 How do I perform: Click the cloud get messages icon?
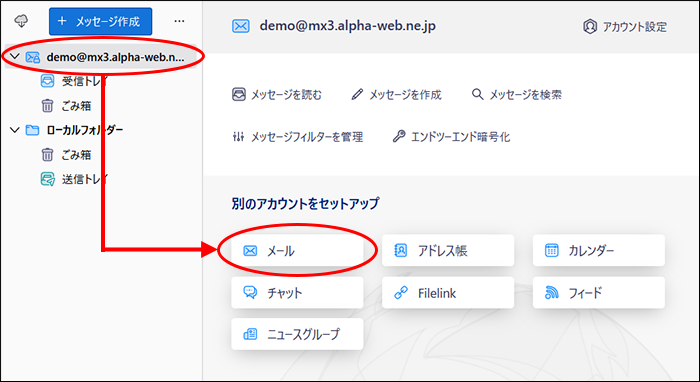[x=21, y=21]
